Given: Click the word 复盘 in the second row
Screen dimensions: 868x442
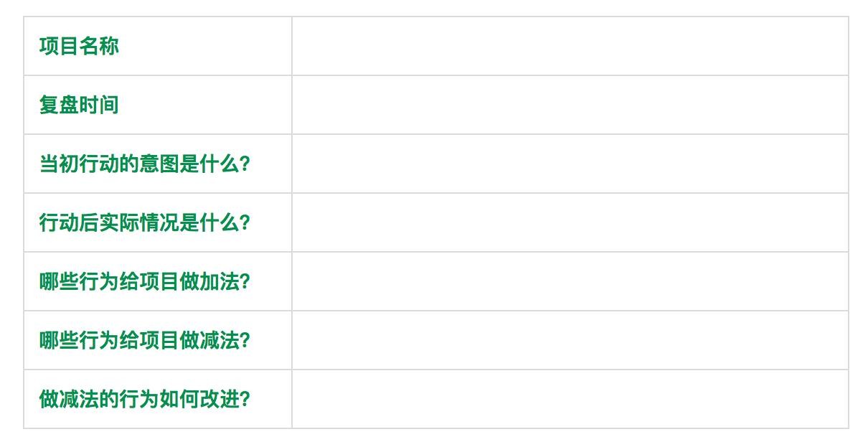Looking at the screenshot, I should coord(59,105).
